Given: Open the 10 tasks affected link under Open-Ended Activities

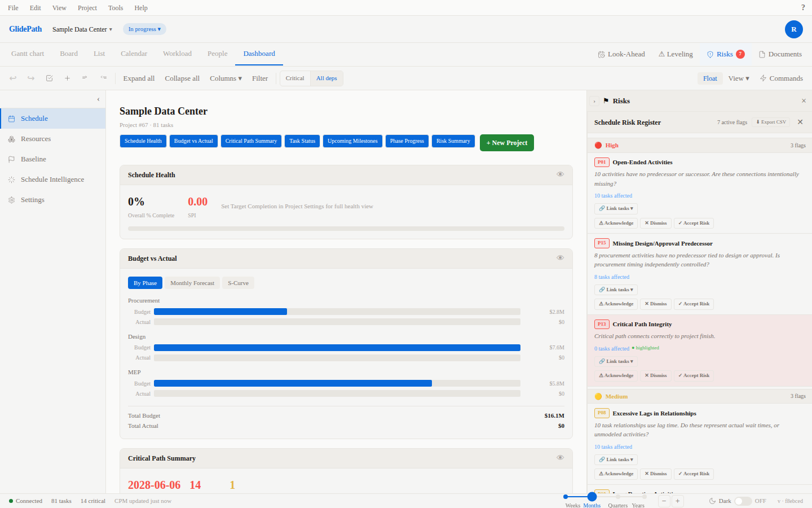Looking at the screenshot, I should point(613,196).
